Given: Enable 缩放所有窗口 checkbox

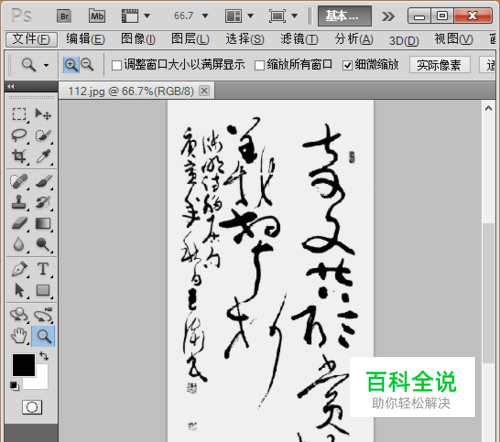Looking at the screenshot, I should (x=259, y=65).
